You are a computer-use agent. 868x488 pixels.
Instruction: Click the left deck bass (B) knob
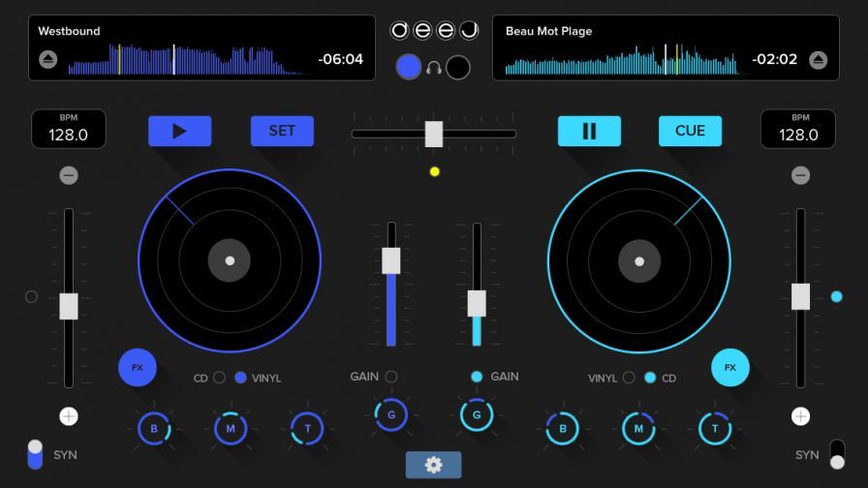point(154,428)
